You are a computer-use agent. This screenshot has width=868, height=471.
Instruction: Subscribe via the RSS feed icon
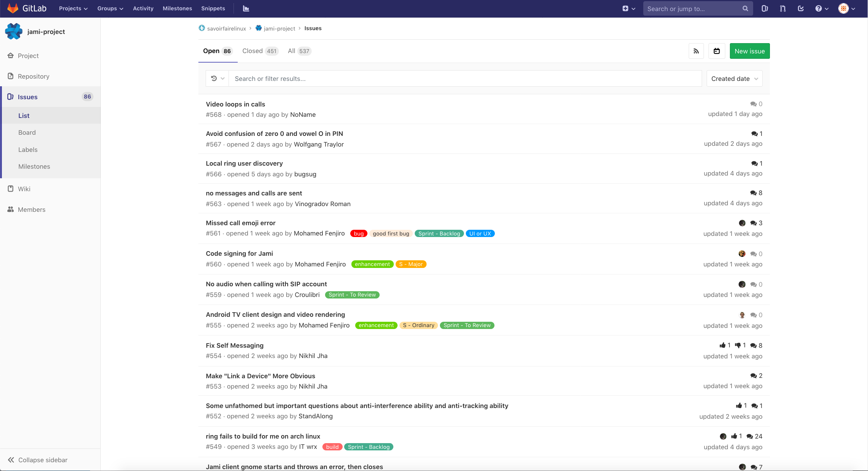click(x=696, y=51)
